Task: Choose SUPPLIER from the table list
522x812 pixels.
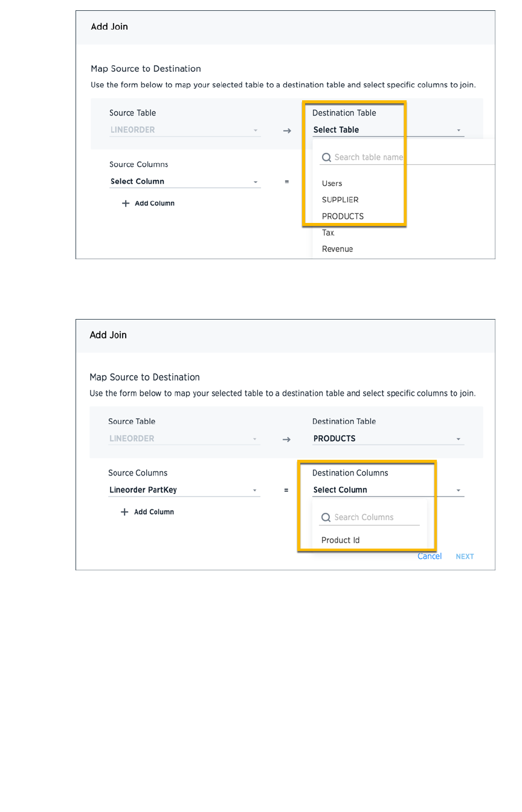Action: coord(340,200)
